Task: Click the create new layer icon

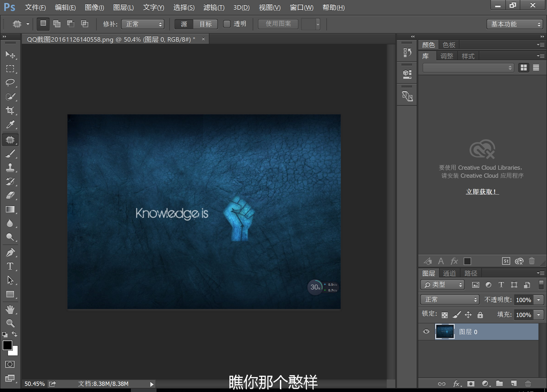Action: pos(514,383)
